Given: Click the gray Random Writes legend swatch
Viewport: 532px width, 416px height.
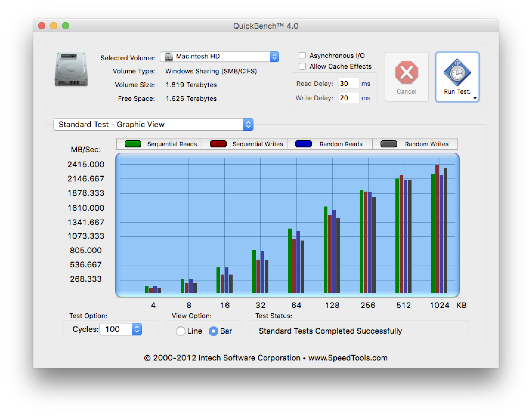Looking at the screenshot, I should [x=389, y=144].
